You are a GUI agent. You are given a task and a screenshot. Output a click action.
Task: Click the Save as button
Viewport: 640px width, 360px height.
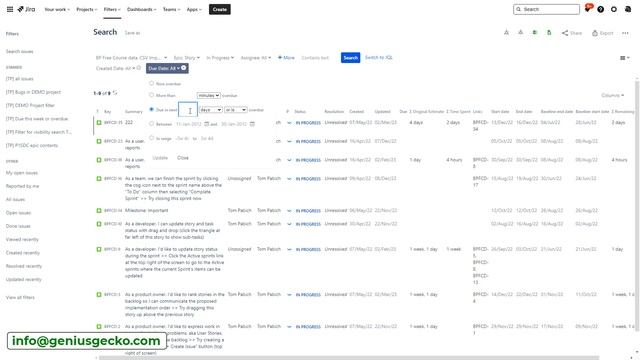click(132, 33)
